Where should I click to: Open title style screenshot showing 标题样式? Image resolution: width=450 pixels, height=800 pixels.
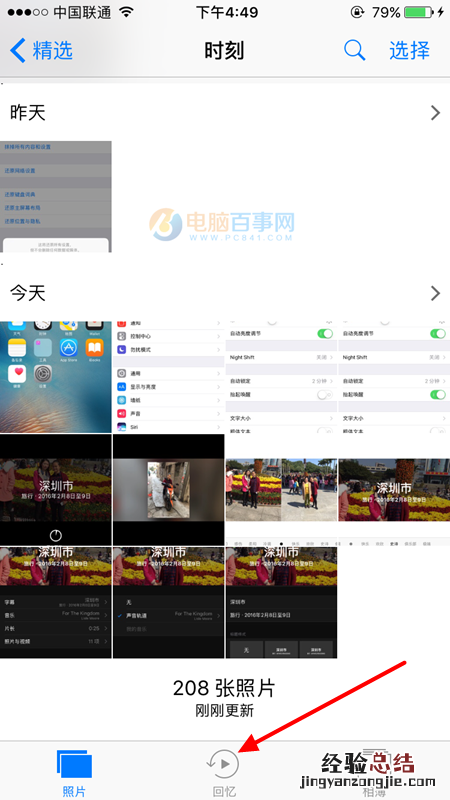[281, 603]
